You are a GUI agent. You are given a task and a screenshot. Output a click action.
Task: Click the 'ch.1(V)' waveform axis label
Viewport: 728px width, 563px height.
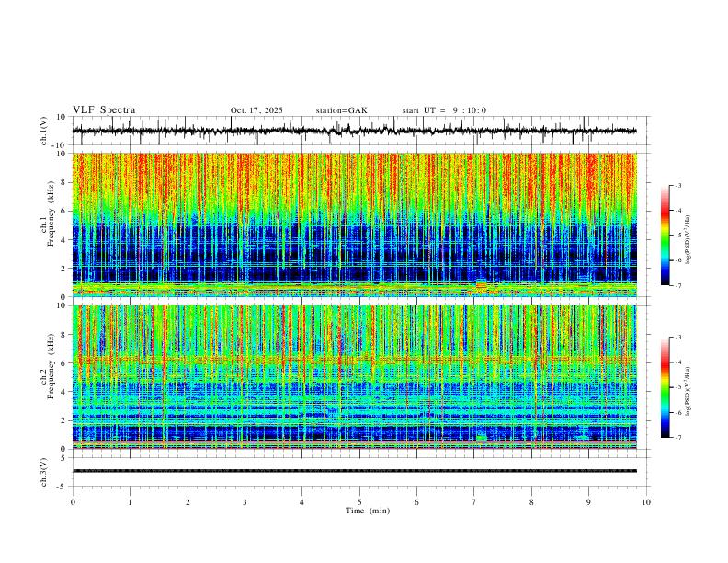[44, 131]
